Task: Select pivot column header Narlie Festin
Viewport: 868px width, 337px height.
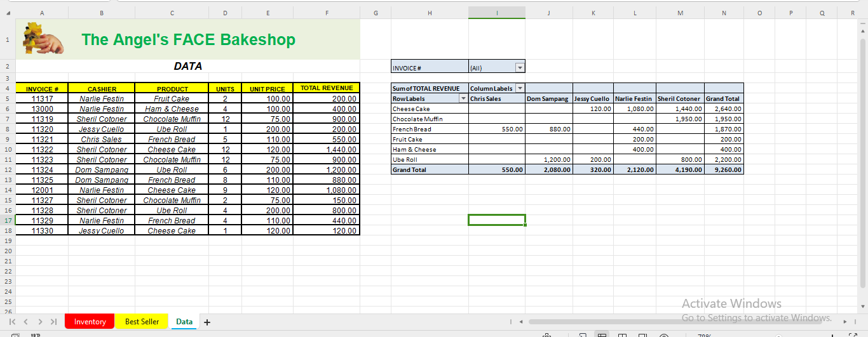Action: pyautogui.click(x=635, y=98)
